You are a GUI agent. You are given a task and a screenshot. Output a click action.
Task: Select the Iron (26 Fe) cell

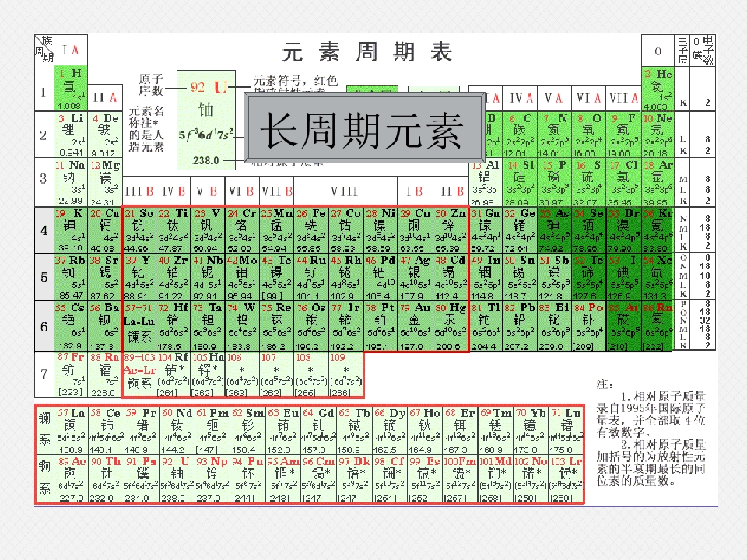(x=311, y=230)
